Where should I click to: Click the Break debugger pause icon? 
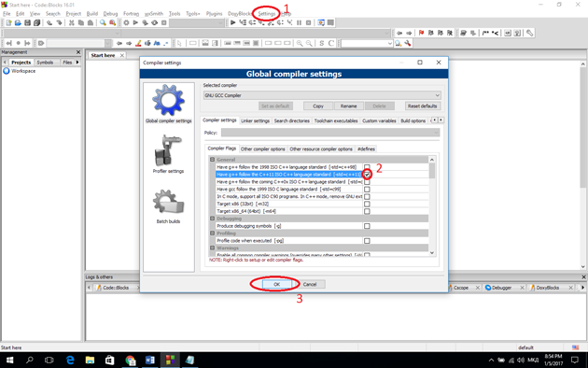pos(299,22)
